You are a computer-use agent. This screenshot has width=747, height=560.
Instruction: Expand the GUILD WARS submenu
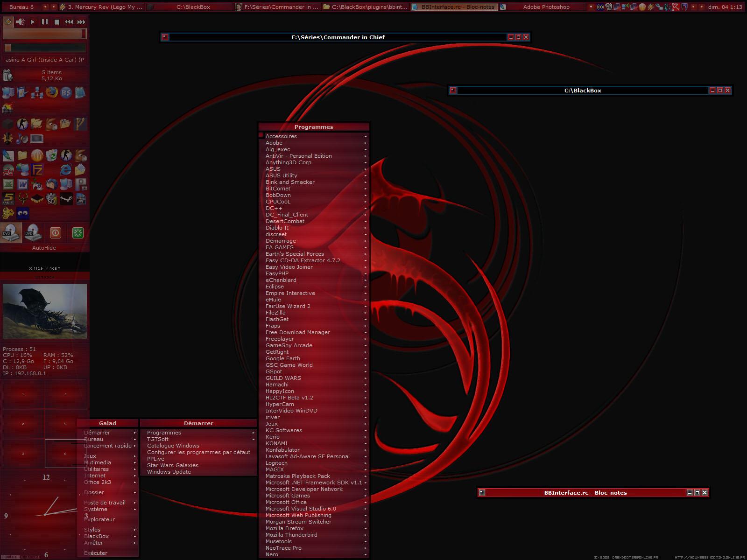(x=314, y=378)
